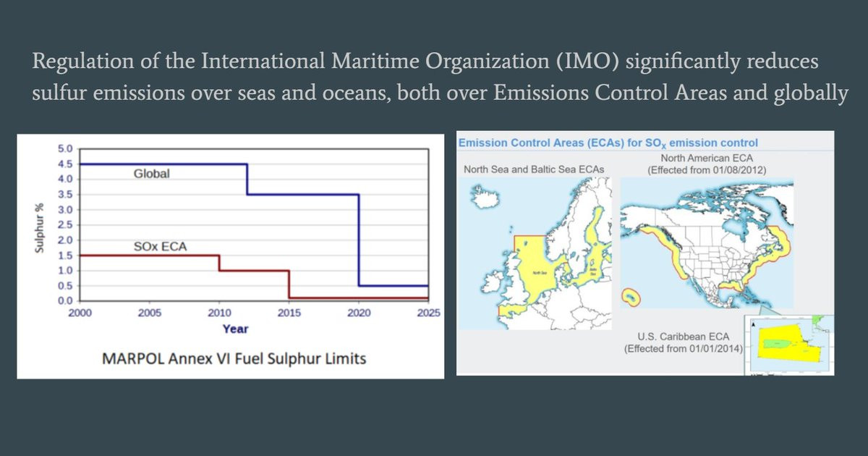Screen dimensions: 868x456
Task: Click the 0.0 value on sulphur axis
Action: (x=65, y=301)
